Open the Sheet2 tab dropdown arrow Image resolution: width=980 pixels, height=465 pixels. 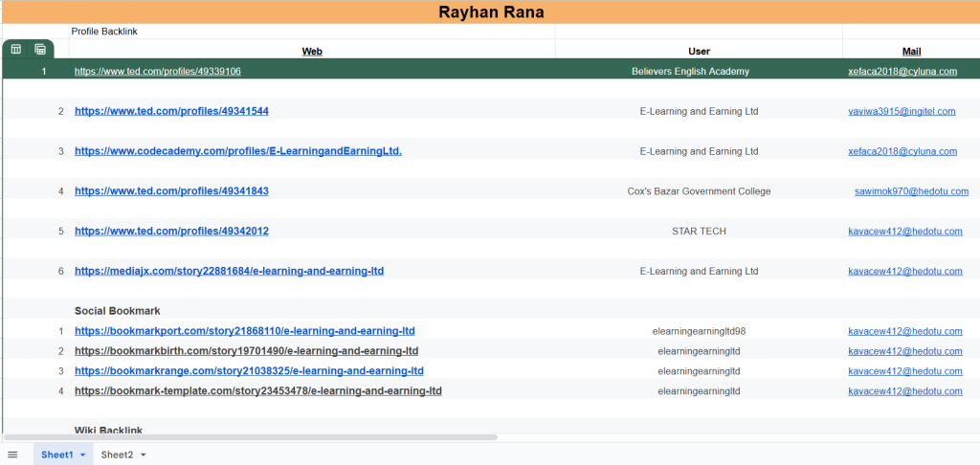144,455
